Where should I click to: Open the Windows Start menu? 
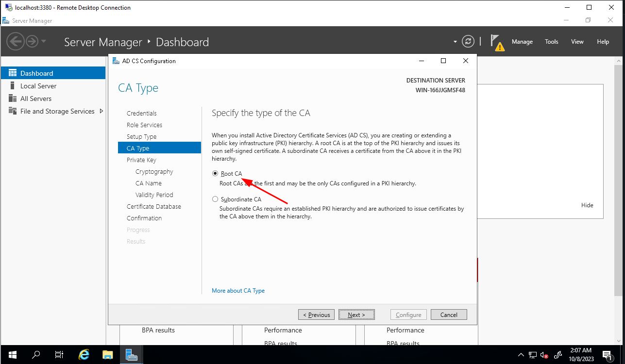coord(12,355)
